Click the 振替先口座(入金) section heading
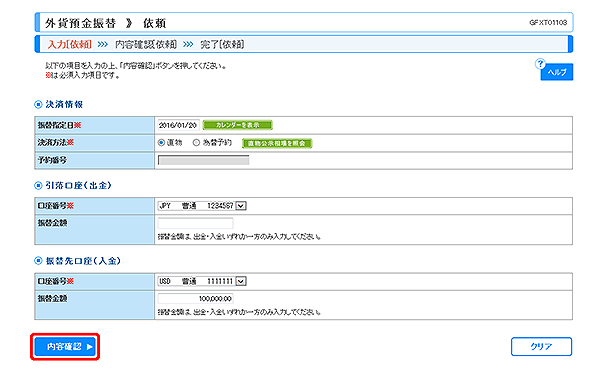Viewport: 600px width, 370px height. tap(83, 261)
